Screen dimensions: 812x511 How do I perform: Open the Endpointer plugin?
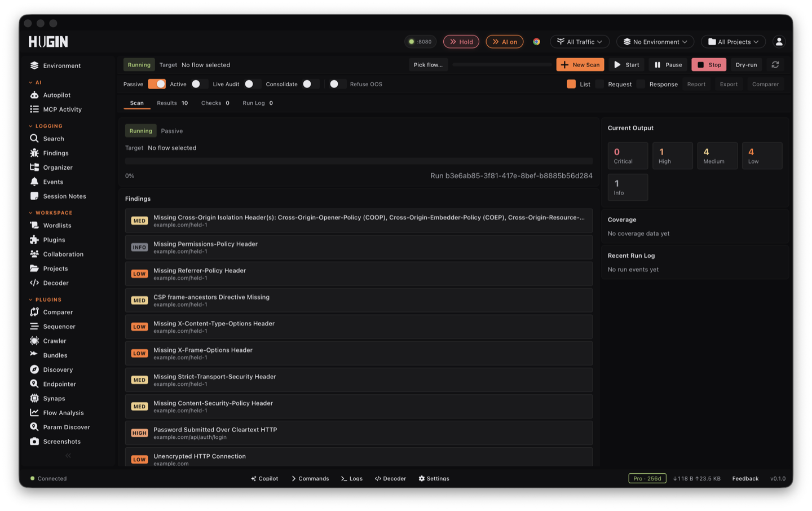click(x=53, y=384)
